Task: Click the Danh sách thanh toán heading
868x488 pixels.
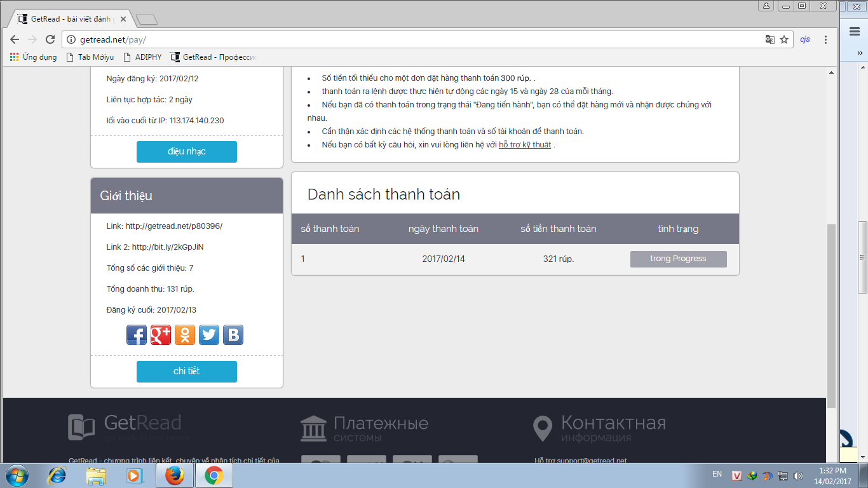Action: click(x=384, y=194)
